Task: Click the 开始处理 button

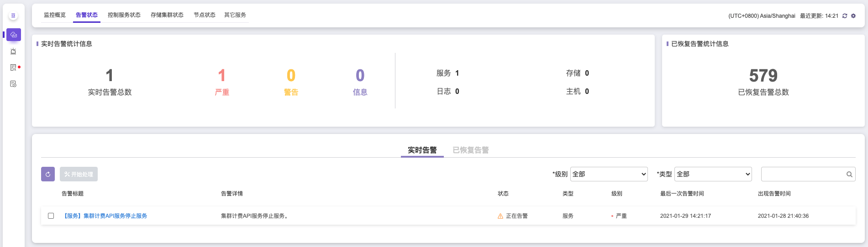Action: pos(79,174)
